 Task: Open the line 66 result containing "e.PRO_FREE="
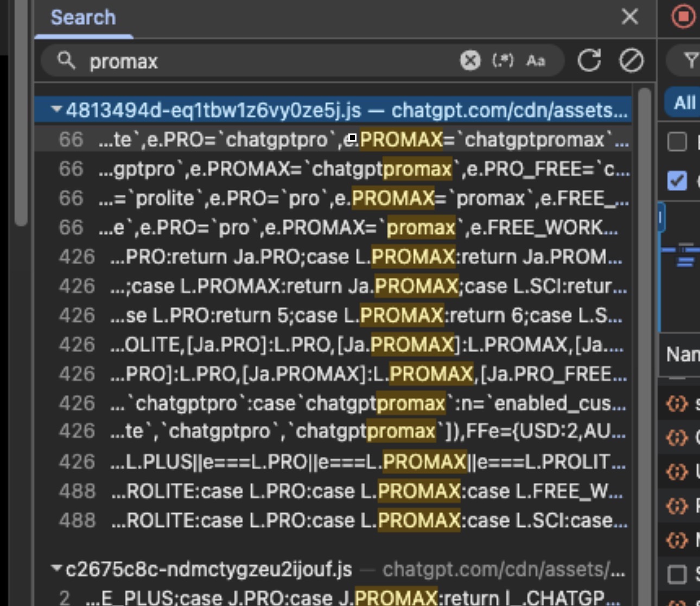[x=333, y=169]
